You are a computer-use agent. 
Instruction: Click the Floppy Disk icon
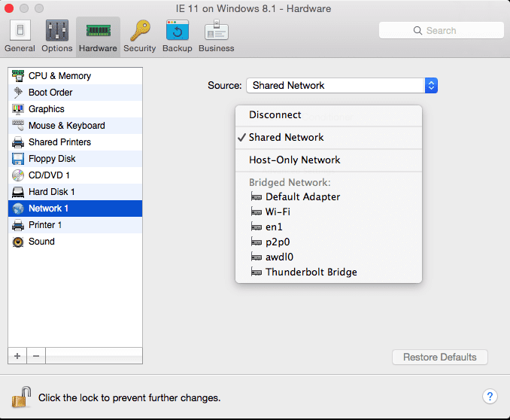[x=18, y=159]
